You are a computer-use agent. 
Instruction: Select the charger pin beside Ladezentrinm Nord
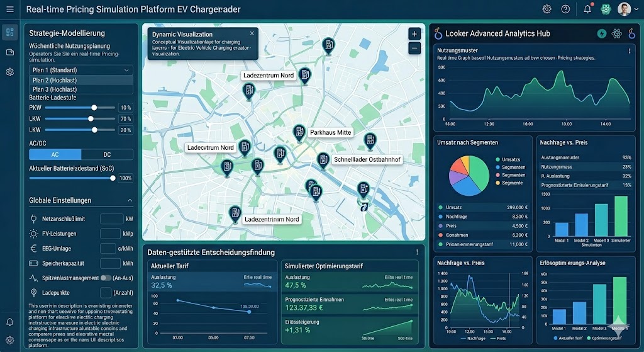click(235, 214)
